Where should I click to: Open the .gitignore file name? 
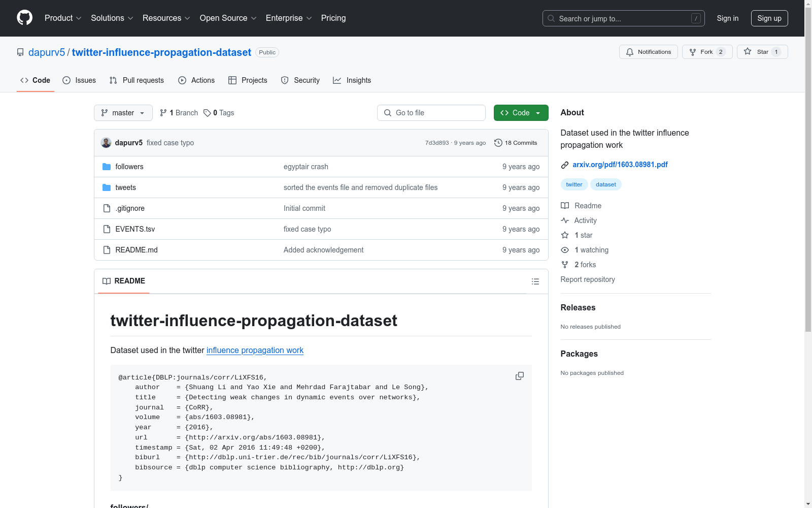130,208
